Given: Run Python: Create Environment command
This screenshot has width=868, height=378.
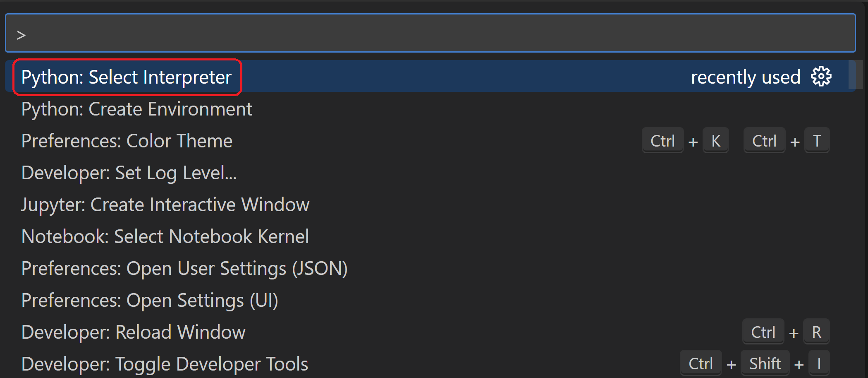Looking at the screenshot, I should tap(136, 109).
